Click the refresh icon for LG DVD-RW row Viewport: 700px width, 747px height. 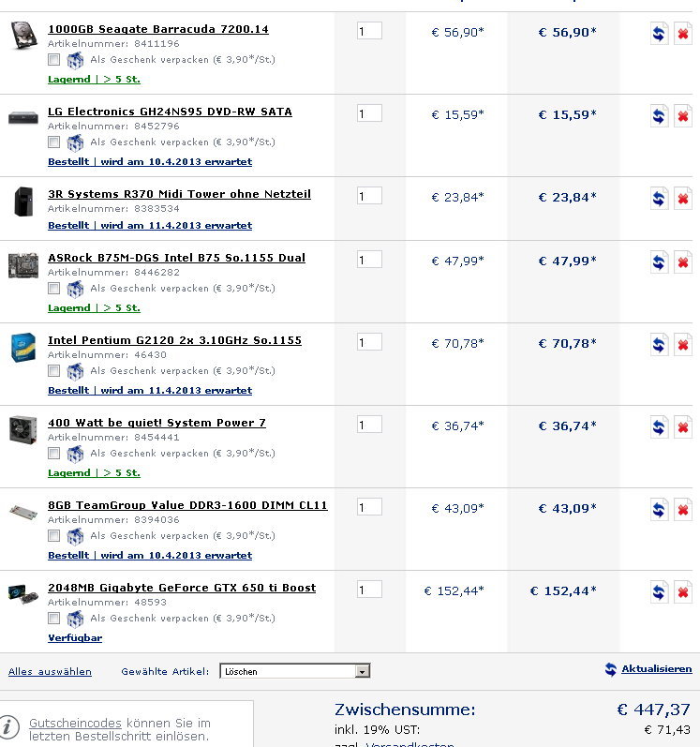tap(659, 116)
